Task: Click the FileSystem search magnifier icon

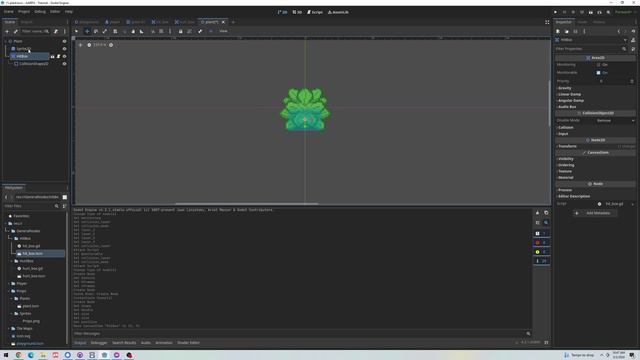Action: [x=56, y=206]
